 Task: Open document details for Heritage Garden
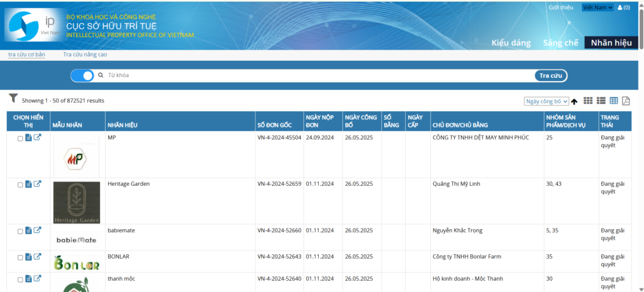click(x=28, y=184)
